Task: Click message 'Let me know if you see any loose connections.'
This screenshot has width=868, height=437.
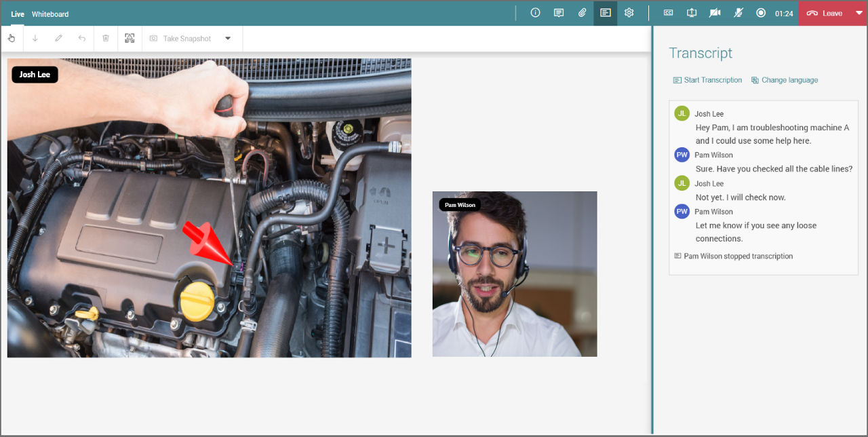Action: [756, 232]
